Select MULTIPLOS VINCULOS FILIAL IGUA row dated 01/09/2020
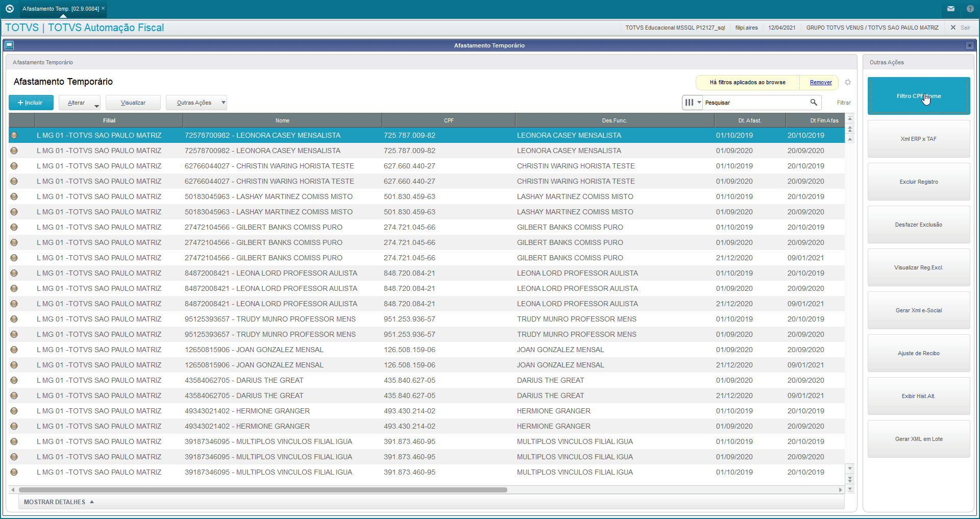 427,457
